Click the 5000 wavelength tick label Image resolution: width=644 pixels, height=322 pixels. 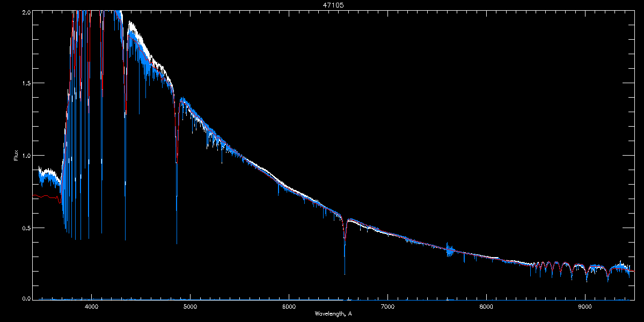pos(190,306)
